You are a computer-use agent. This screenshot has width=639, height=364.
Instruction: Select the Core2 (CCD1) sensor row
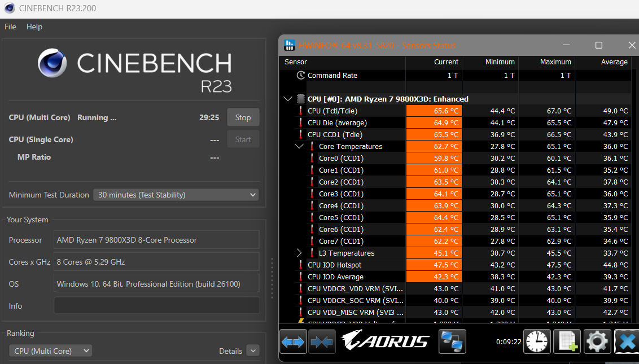click(455, 182)
